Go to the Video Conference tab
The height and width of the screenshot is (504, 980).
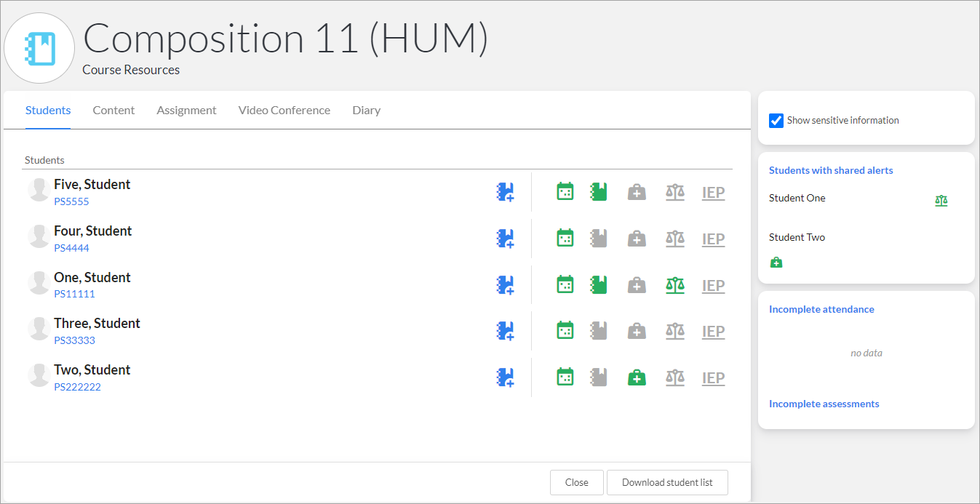coord(284,111)
